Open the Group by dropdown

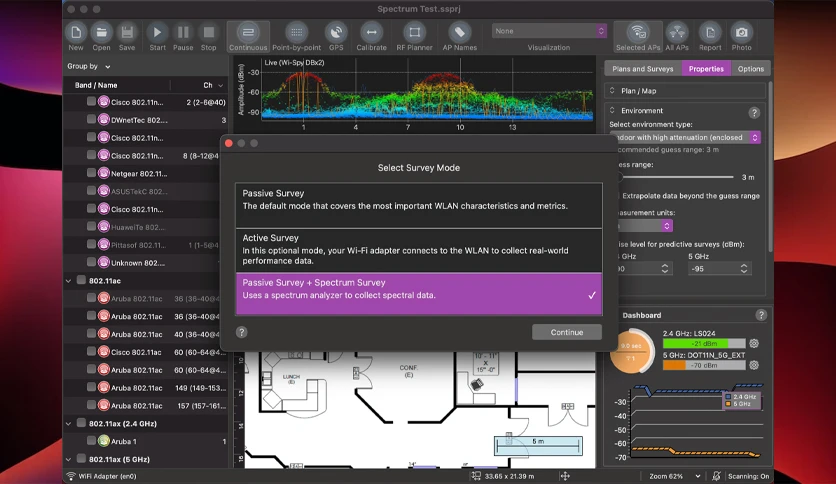click(x=89, y=67)
